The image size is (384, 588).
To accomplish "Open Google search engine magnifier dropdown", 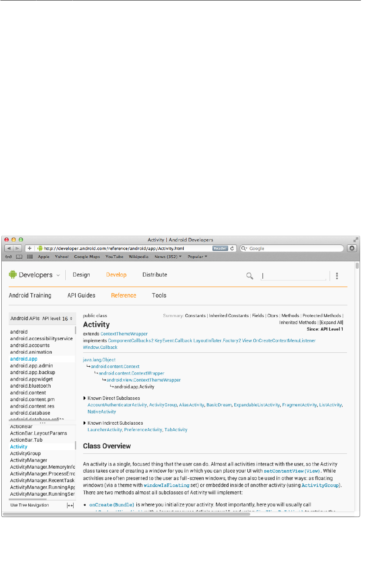I will coord(245,248).
